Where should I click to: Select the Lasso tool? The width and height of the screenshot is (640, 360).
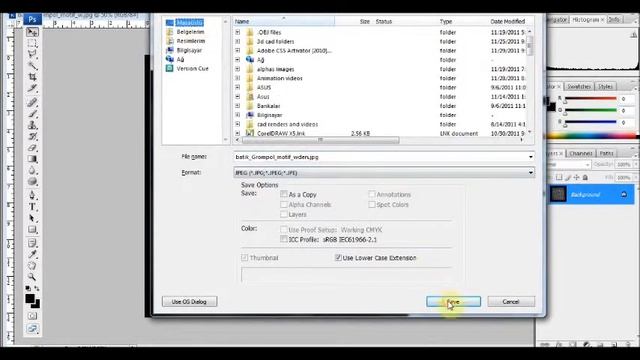(x=32, y=54)
